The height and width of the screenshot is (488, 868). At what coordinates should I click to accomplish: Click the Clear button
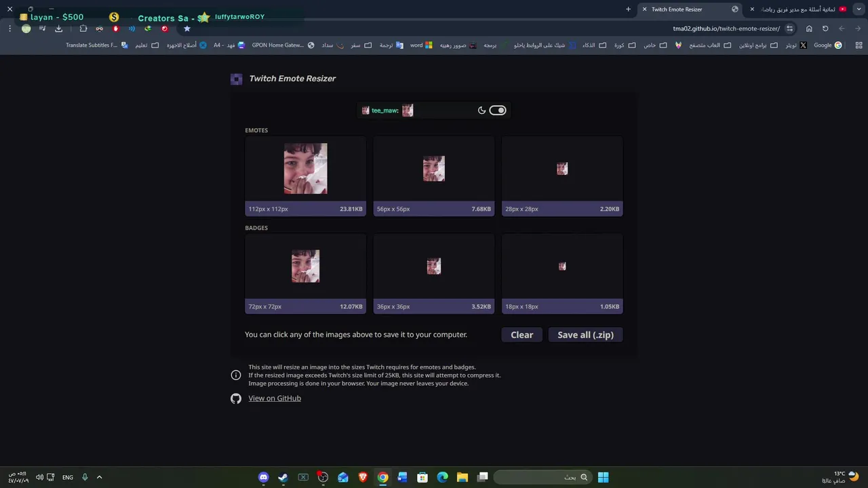click(522, 335)
